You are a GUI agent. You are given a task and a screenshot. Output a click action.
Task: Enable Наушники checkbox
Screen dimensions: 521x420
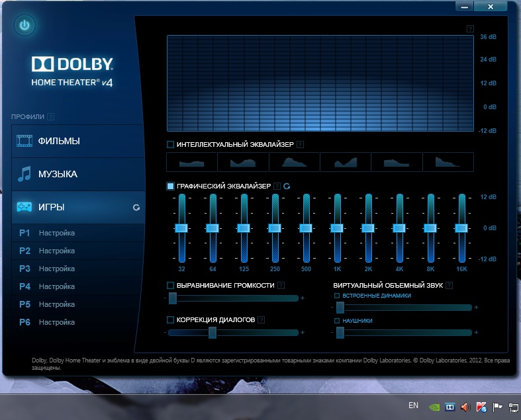(x=336, y=321)
